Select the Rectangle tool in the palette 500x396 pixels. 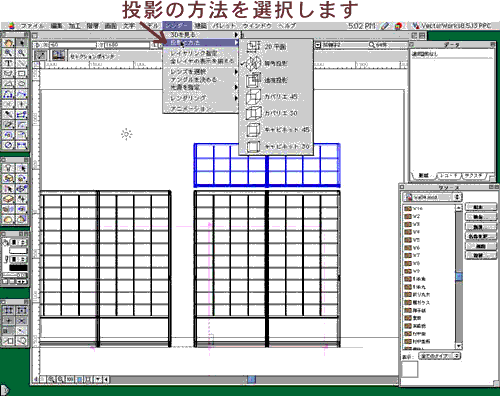click(x=22, y=73)
